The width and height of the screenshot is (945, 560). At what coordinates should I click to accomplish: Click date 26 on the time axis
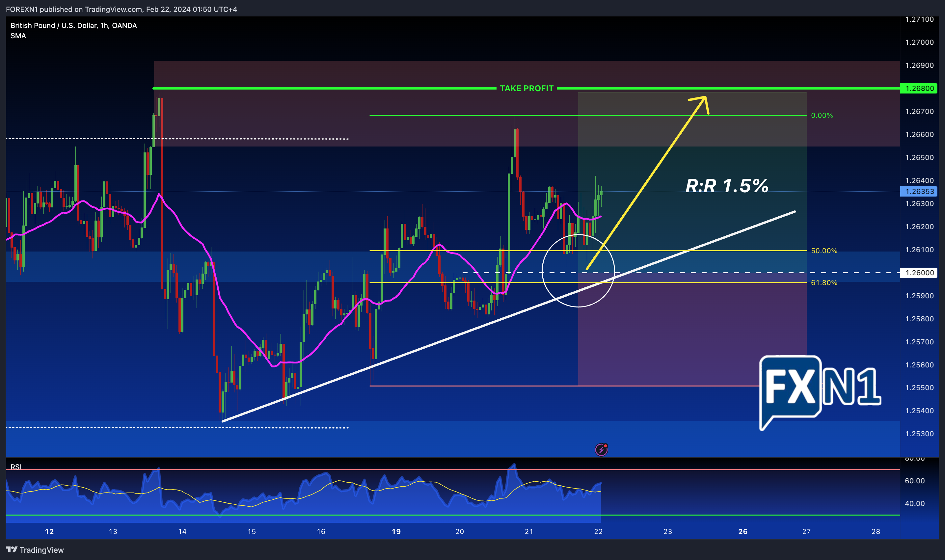click(743, 531)
